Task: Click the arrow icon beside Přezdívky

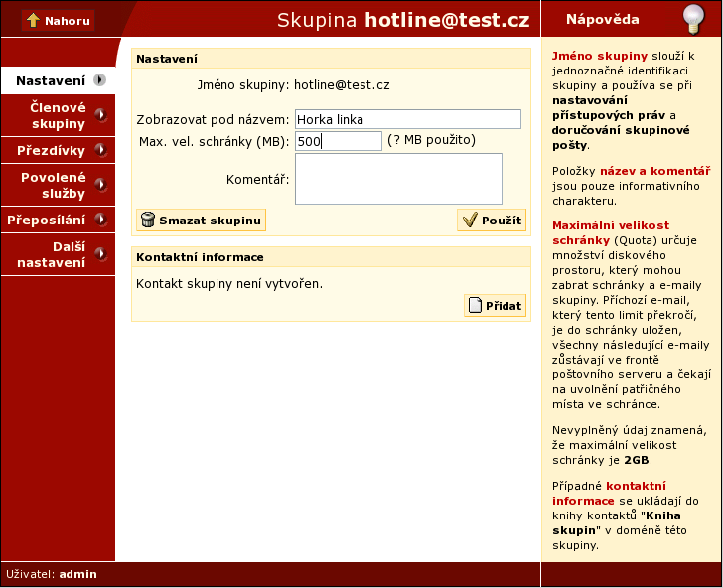Action: (x=101, y=150)
